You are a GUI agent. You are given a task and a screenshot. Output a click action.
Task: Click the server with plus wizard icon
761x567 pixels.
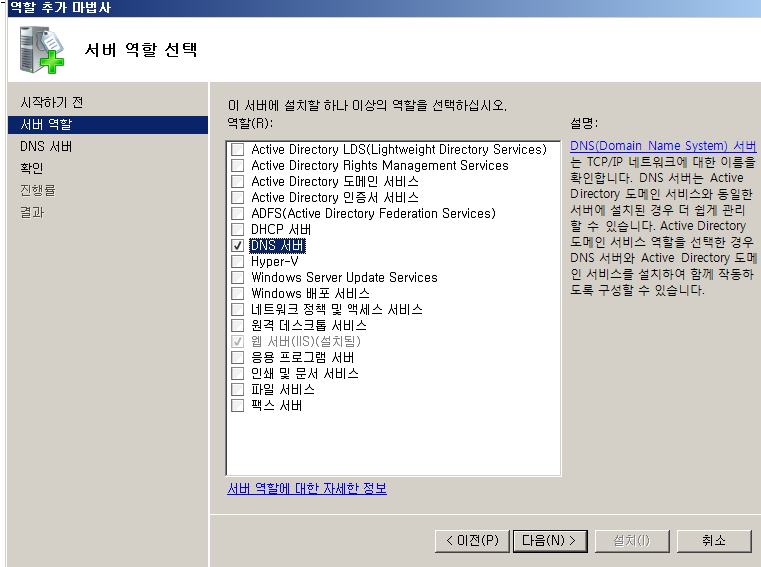pos(42,50)
